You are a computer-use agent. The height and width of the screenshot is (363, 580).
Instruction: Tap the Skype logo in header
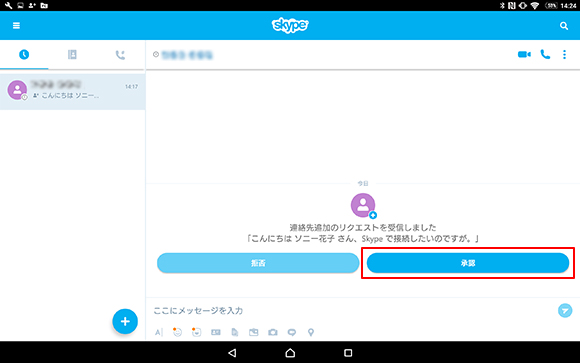(x=290, y=25)
